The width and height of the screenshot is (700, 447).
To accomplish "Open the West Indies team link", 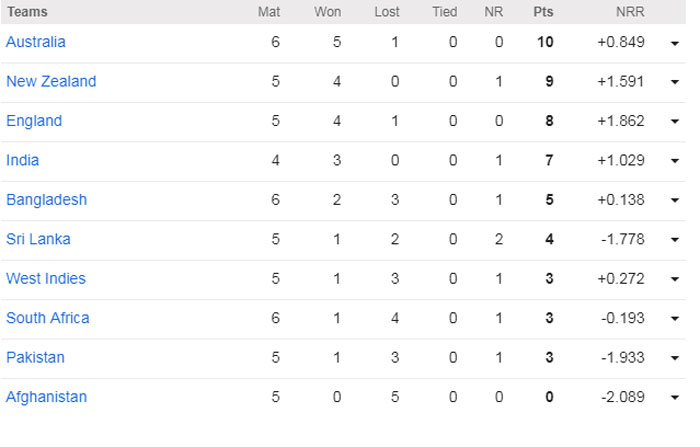I will [46, 278].
